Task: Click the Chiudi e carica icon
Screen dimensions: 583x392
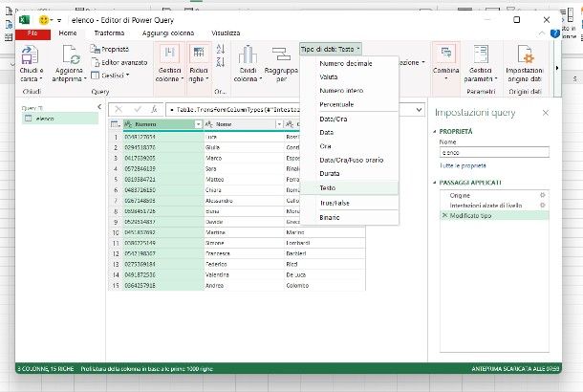Action: pos(30,54)
